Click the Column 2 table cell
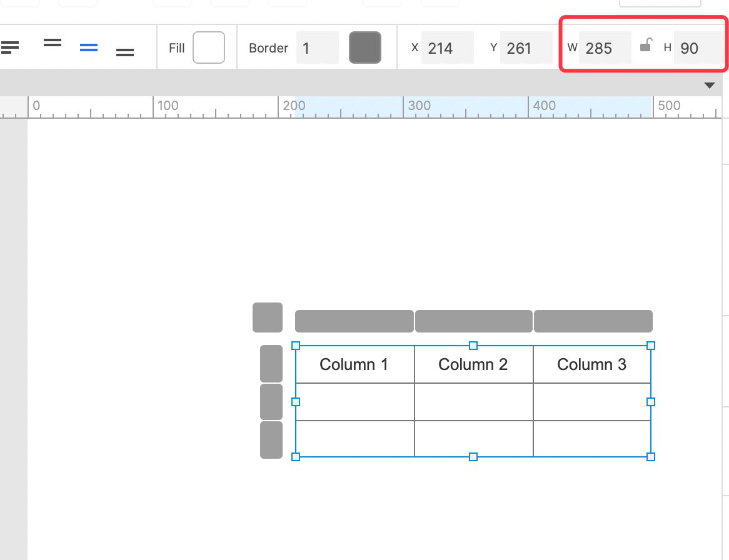Image resolution: width=729 pixels, height=560 pixels. click(x=473, y=364)
